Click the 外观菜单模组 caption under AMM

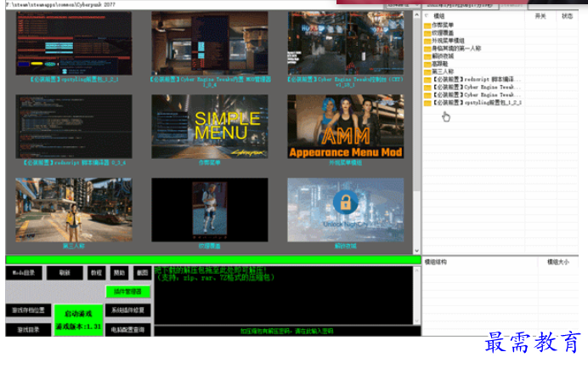[345, 163]
